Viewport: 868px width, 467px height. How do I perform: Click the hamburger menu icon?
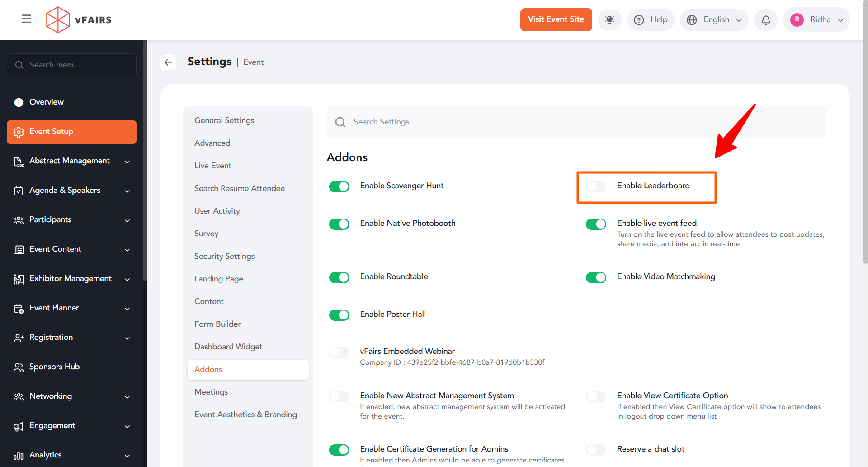tap(26, 19)
